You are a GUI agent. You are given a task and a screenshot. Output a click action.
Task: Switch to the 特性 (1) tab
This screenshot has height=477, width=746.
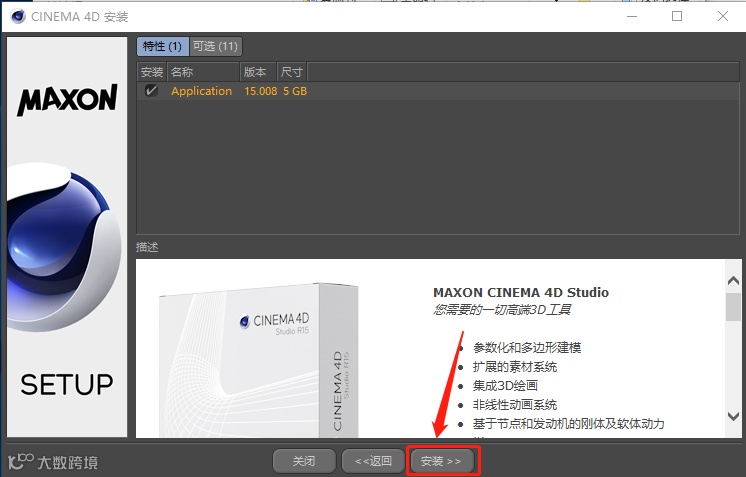(163, 46)
